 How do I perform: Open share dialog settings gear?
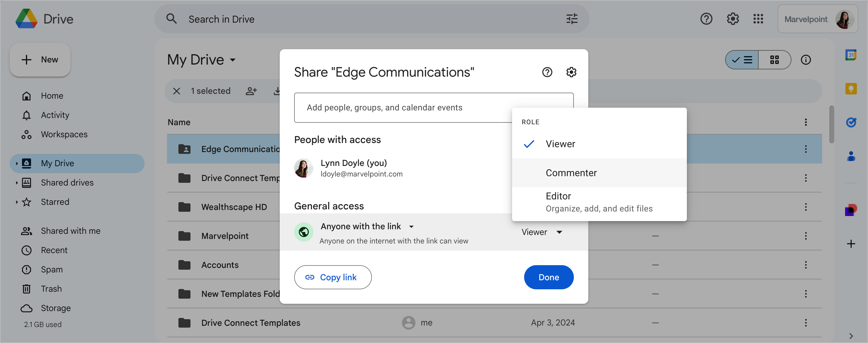click(571, 72)
